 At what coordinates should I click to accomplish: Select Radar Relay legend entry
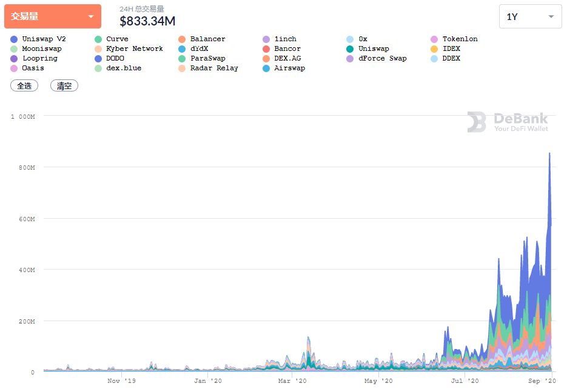click(208, 68)
